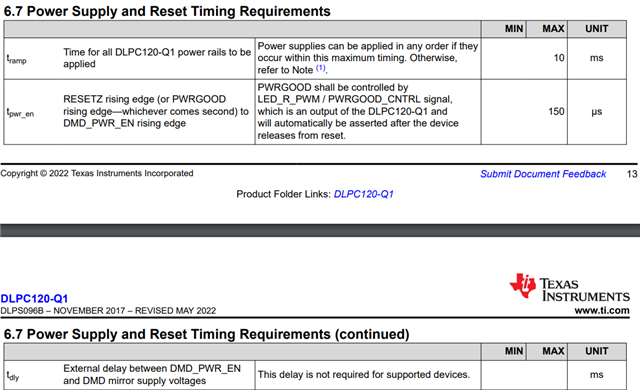Click the µs unit cell
The width and height of the screenshot is (640, 390).
click(596, 112)
